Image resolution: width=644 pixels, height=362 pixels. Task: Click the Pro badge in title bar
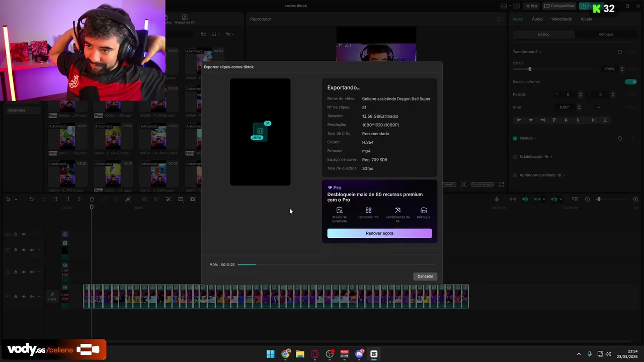pyautogui.click(x=532, y=6)
